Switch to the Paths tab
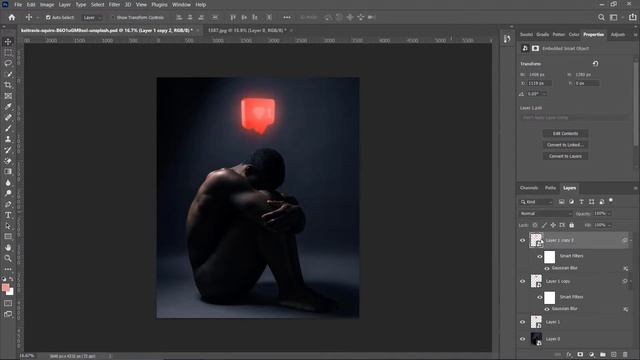The width and height of the screenshot is (640, 360). pos(550,188)
